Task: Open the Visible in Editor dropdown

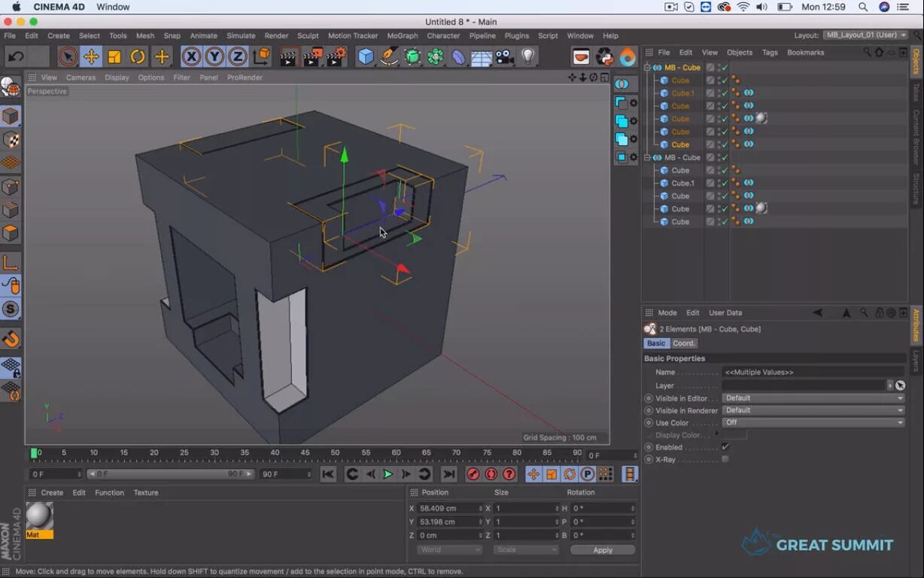Action: coord(813,398)
